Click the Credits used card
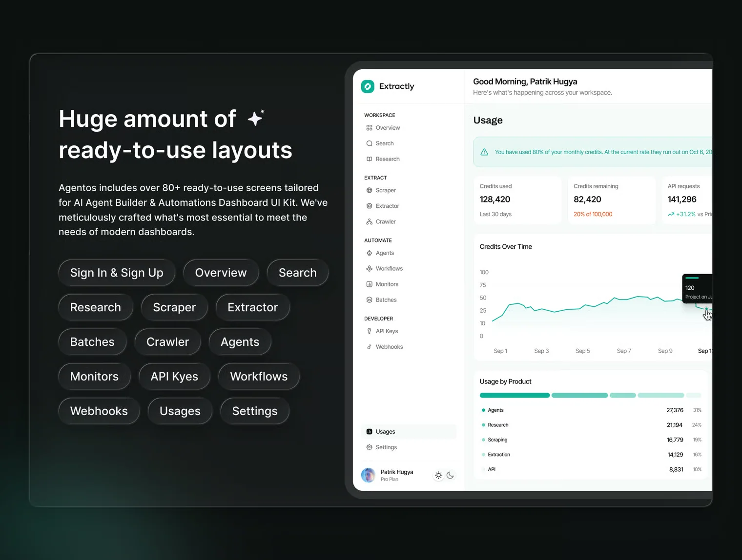The width and height of the screenshot is (742, 560). click(517, 200)
